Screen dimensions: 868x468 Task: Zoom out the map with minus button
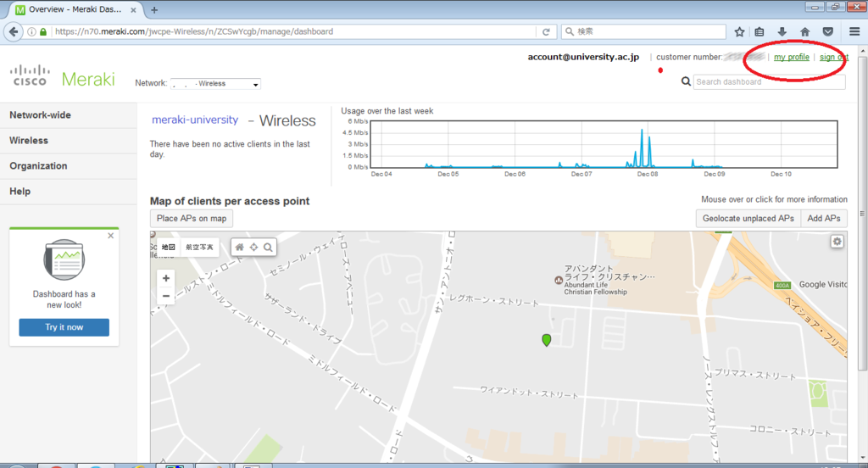click(x=165, y=296)
